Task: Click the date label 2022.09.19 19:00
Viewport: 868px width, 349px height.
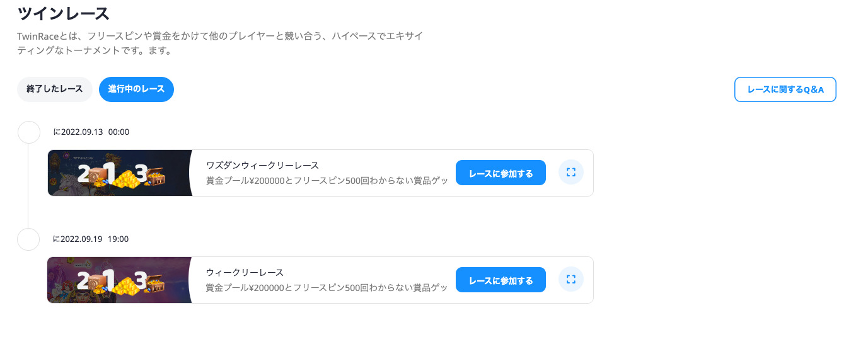Action: point(91,239)
